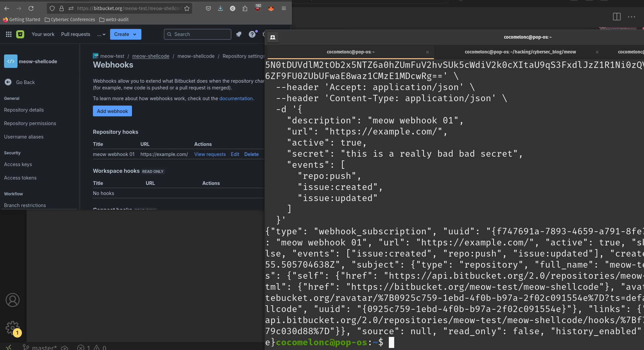Click meow webhook 01 title cell
This screenshot has width=644, height=350.
(114, 154)
